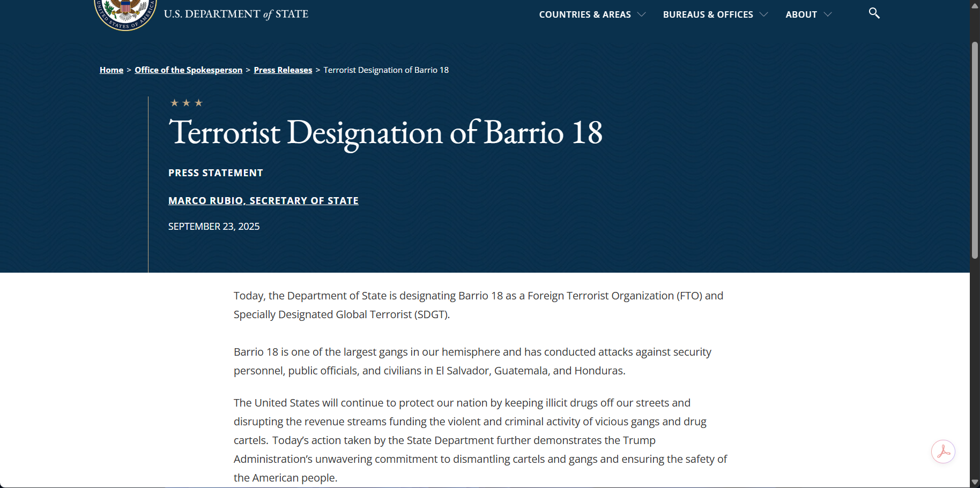Open the Bureaus & Offices menu
980x488 pixels.
[x=708, y=14]
